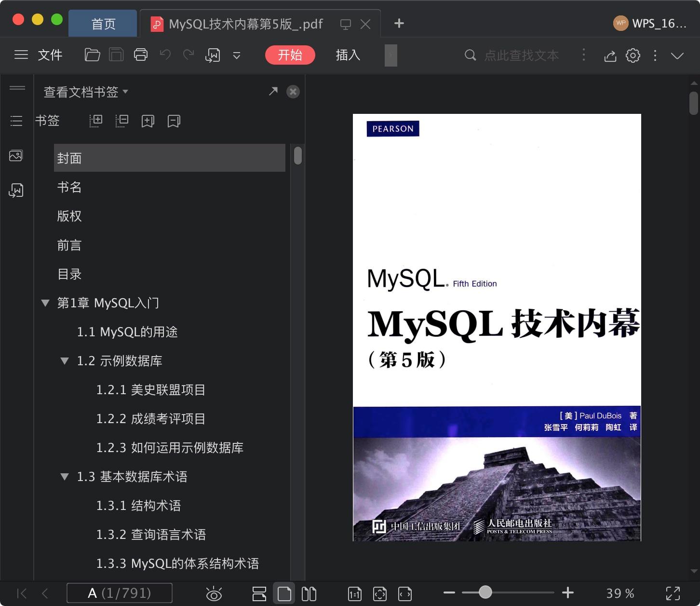Screen dimensions: 700x606
Task: Click the collapse all bookmarks icon
Action: [122, 121]
